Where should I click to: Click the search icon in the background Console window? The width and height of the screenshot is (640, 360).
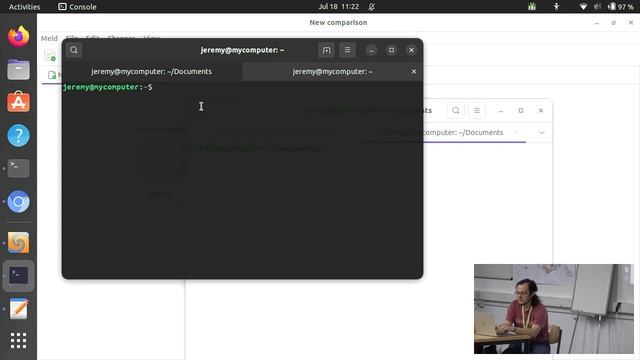(456, 111)
